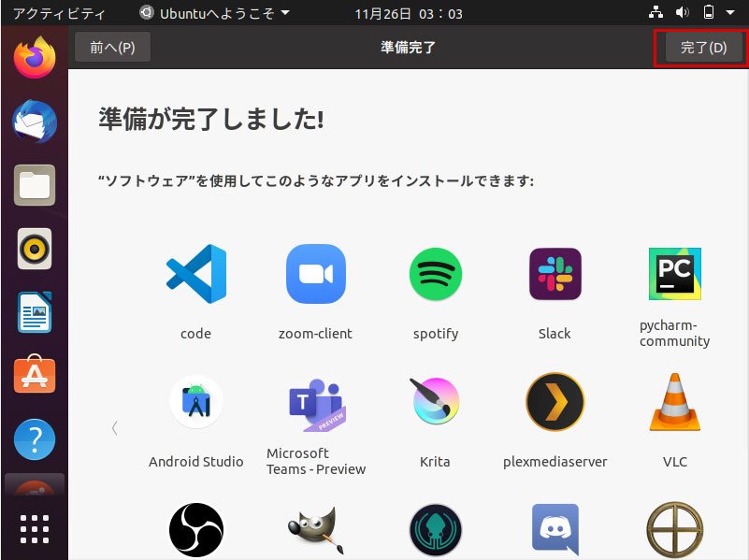Click the plexmediaserver label

click(x=555, y=462)
